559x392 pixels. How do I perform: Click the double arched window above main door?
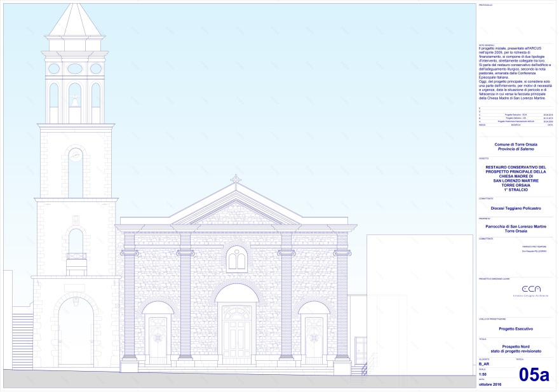click(x=236, y=259)
